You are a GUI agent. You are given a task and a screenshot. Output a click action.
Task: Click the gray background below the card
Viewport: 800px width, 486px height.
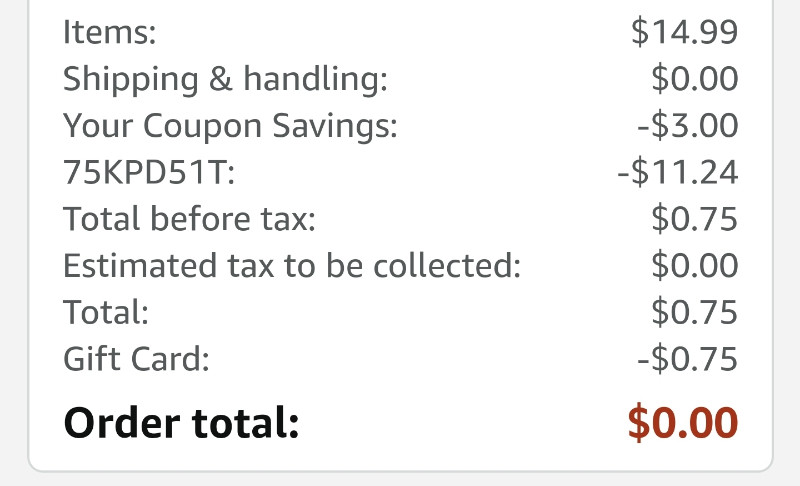[x=401, y=480]
